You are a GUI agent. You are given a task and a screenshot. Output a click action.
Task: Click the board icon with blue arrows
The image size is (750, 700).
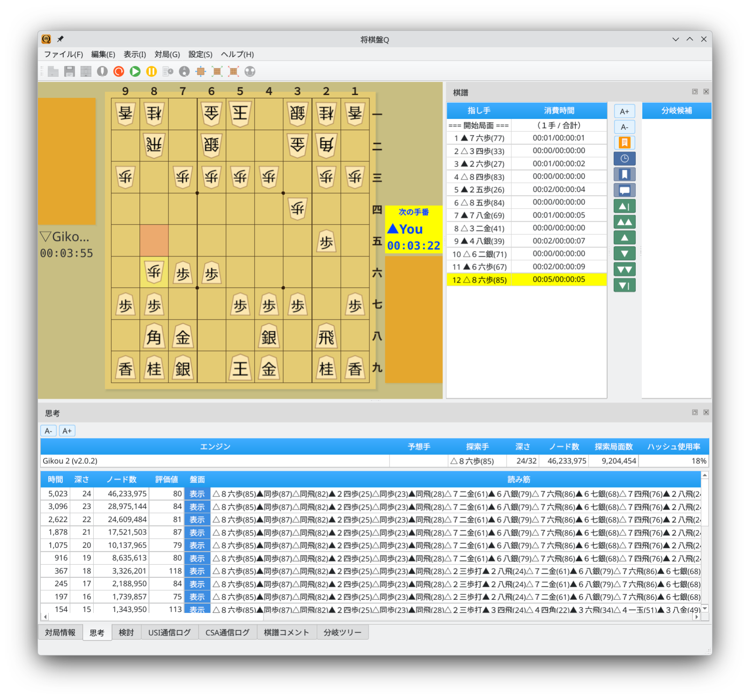(x=200, y=71)
